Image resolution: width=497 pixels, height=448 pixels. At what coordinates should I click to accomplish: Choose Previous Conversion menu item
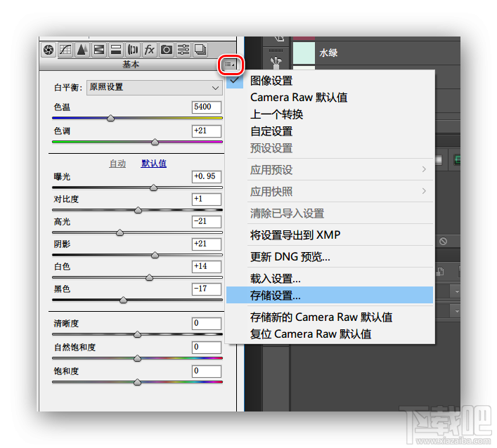[330, 114]
